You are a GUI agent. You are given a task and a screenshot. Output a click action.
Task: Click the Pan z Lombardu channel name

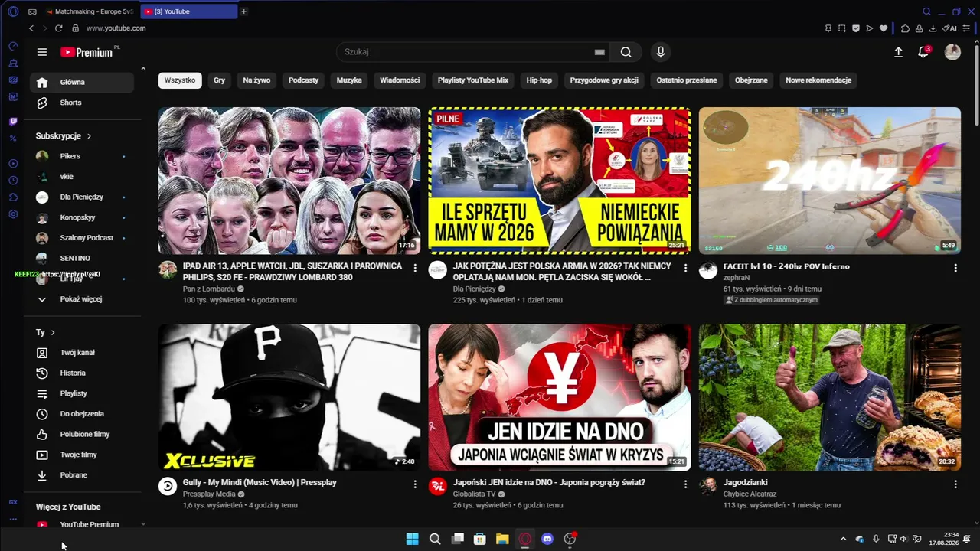(x=208, y=289)
